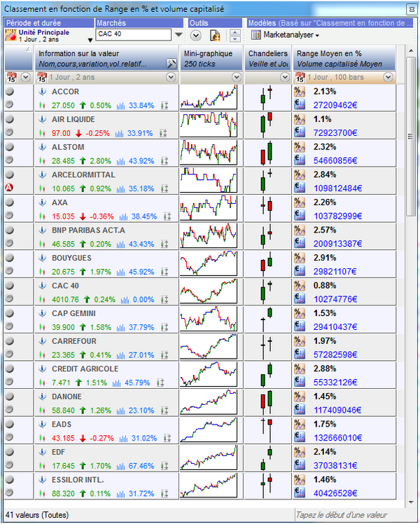Viewport: 420px width, 524px height.
Task: Click the range icon ending ESSILOR INTL. row
Action: coord(164,494)
